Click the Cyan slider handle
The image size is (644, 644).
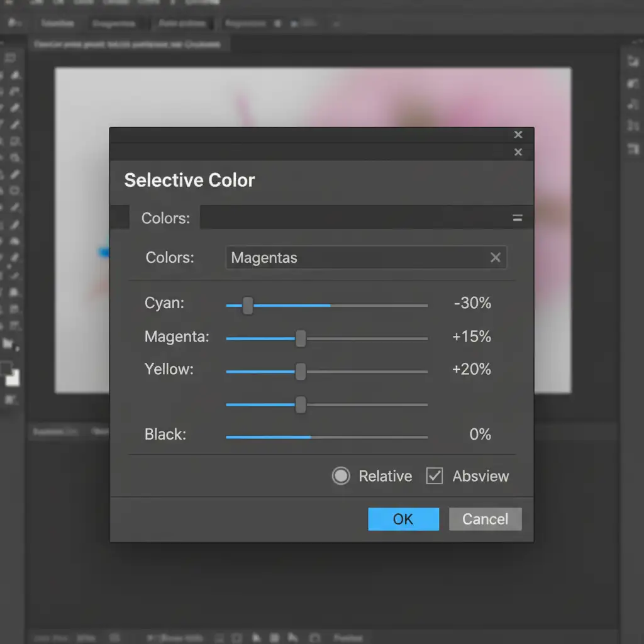tap(248, 306)
